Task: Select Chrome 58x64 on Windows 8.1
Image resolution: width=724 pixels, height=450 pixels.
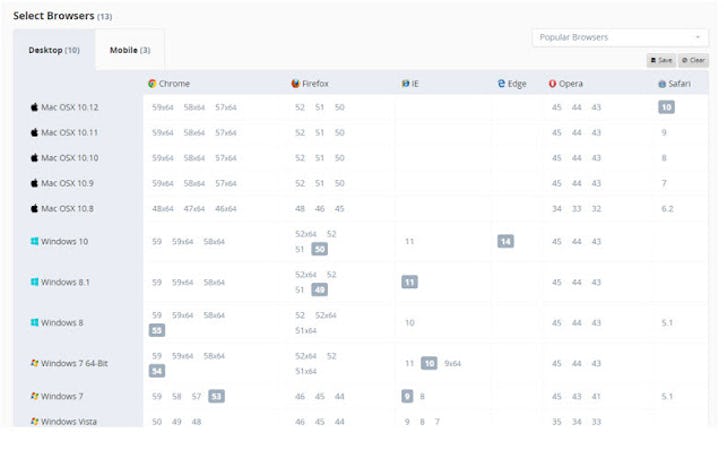Action: tap(214, 282)
